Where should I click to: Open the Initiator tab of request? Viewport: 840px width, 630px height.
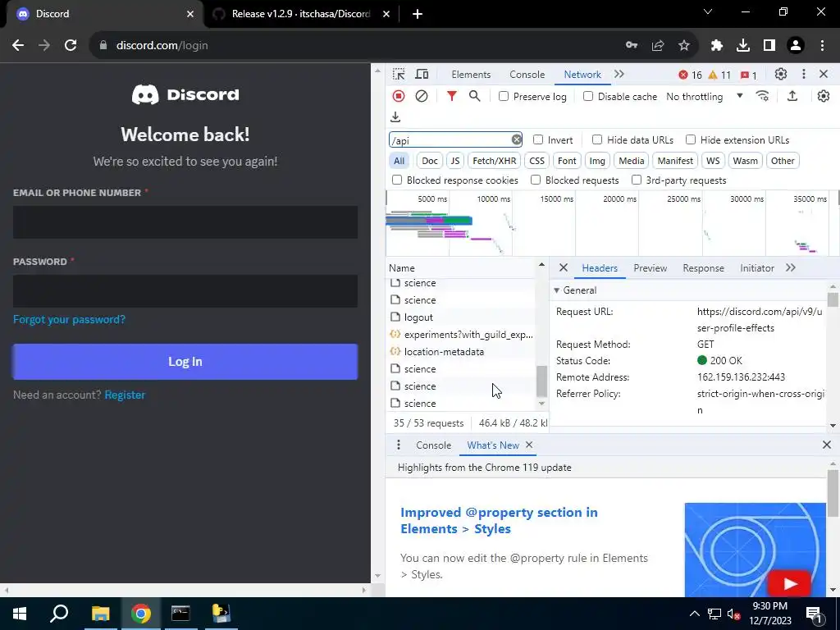(x=757, y=268)
